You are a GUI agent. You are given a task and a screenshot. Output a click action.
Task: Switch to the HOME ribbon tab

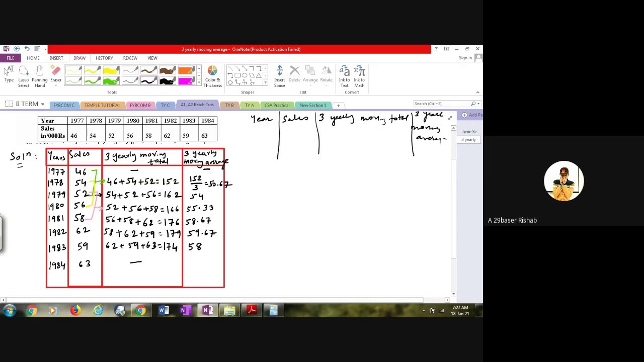coord(33,58)
